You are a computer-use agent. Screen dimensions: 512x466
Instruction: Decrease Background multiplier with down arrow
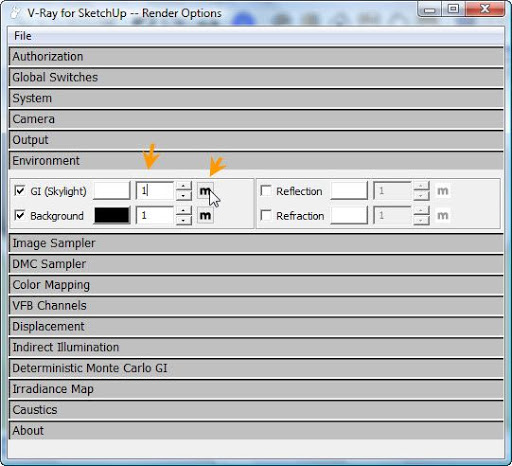(x=184, y=220)
